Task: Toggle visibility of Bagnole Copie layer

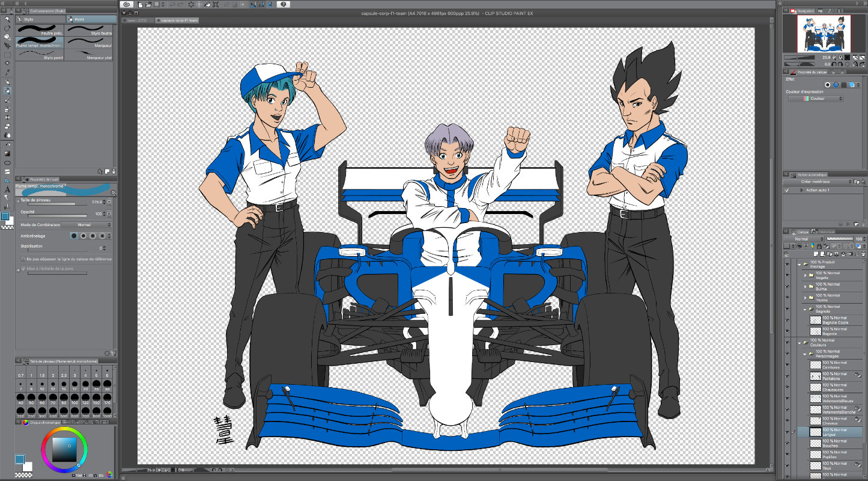Action: coord(787,320)
